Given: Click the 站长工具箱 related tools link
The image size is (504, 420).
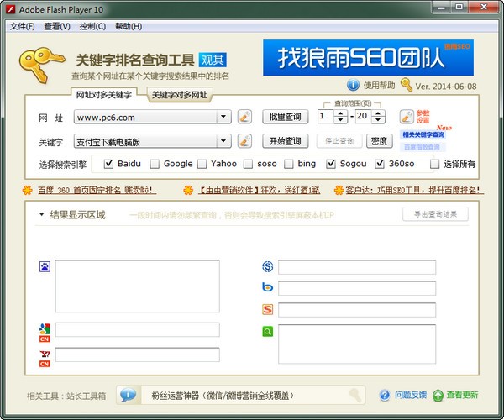Looking at the screenshot, I should pyautogui.click(x=86, y=396).
